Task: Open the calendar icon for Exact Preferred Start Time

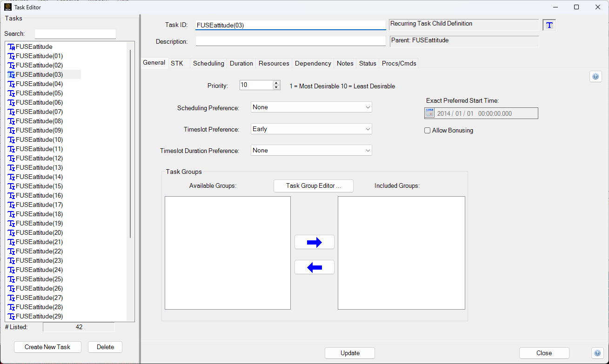Action: [x=429, y=113]
